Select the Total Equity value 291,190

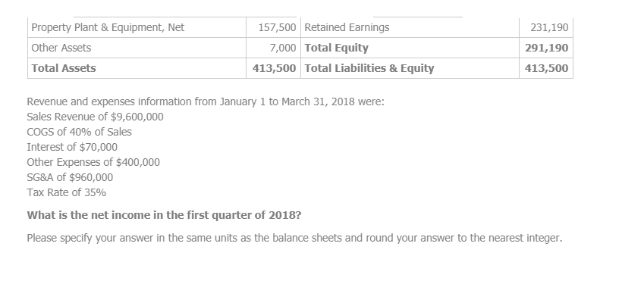(547, 48)
